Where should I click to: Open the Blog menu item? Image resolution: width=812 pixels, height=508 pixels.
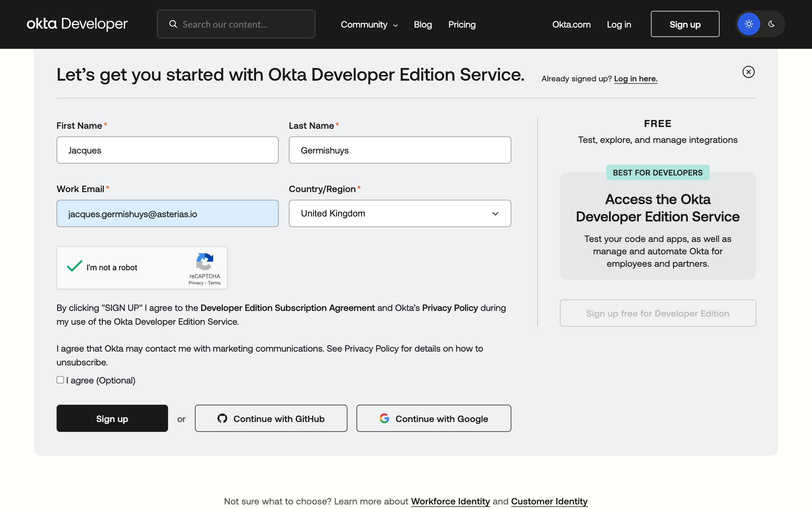click(x=423, y=24)
